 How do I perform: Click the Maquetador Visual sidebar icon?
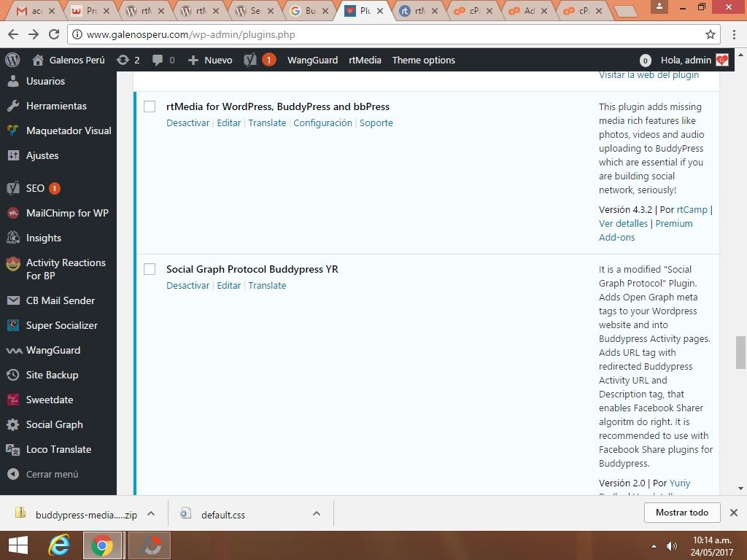tap(13, 131)
